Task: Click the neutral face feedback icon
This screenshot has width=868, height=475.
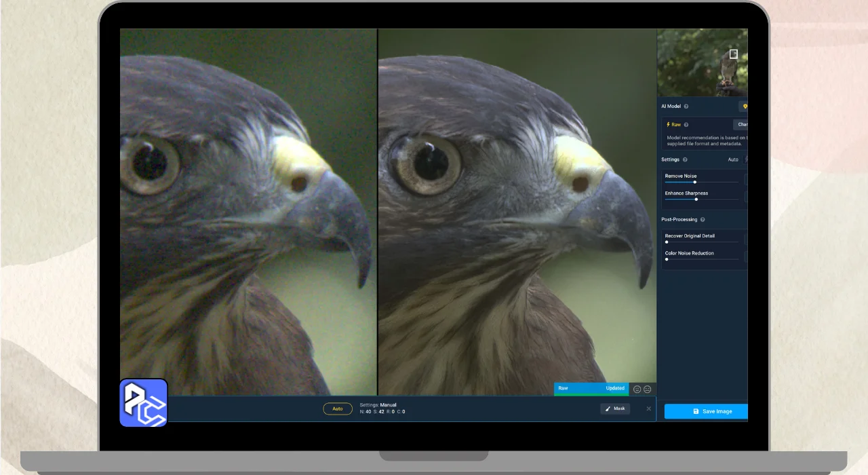Action: [x=647, y=389]
